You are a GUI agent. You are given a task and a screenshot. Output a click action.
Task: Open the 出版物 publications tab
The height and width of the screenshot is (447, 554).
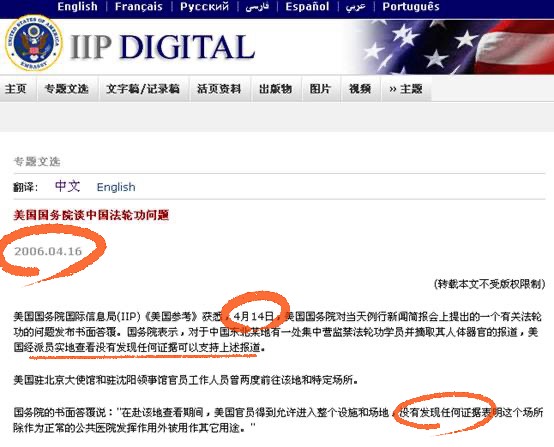click(276, 89)
